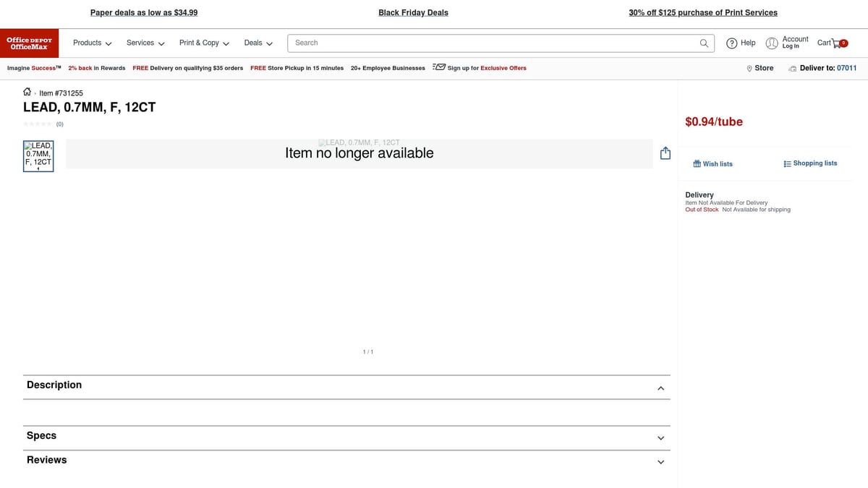
Task: Open the Services dropdown menu
Action: pos(145,43)
